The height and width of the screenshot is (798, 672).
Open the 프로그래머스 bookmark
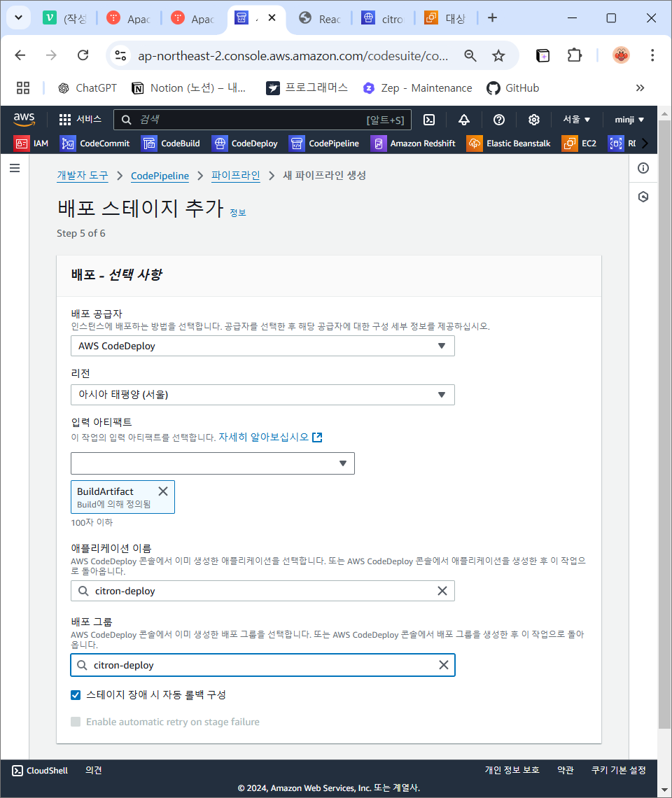(x=307, y=88)
